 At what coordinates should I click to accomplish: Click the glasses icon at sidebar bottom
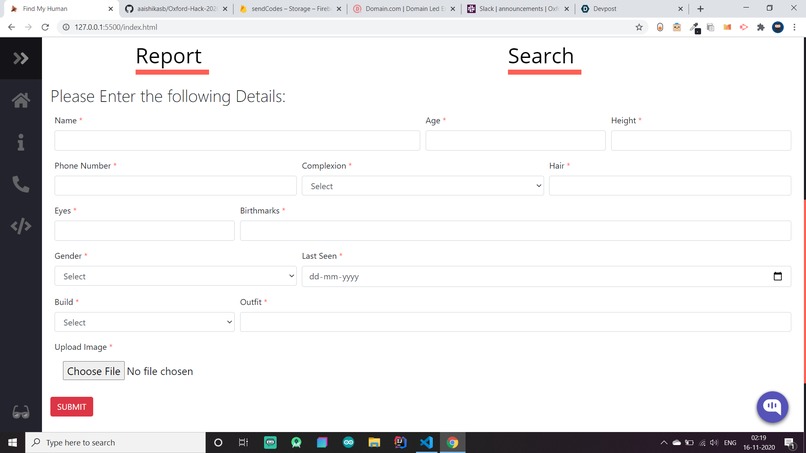click(x=21, y=412)
